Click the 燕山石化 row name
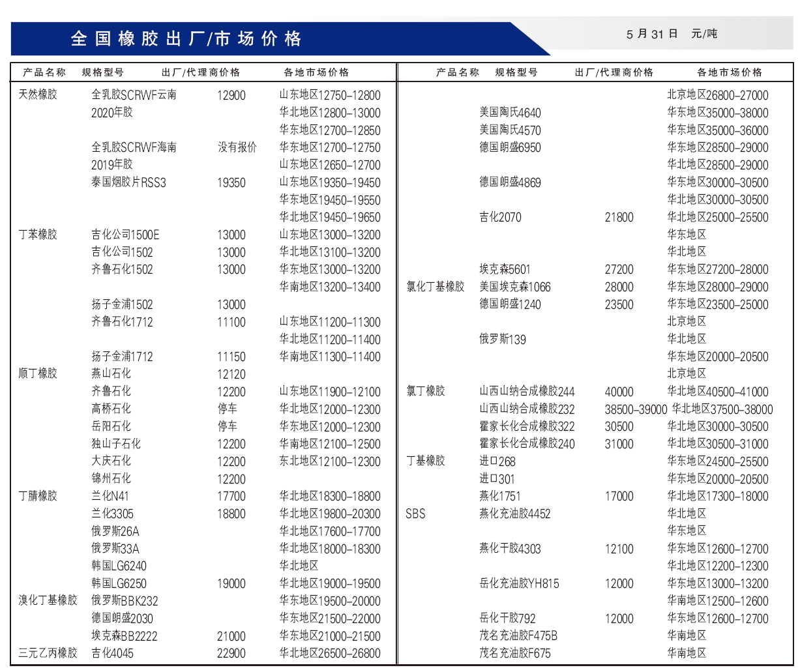Viewport: 798px width, 672px height. [111, 373]
